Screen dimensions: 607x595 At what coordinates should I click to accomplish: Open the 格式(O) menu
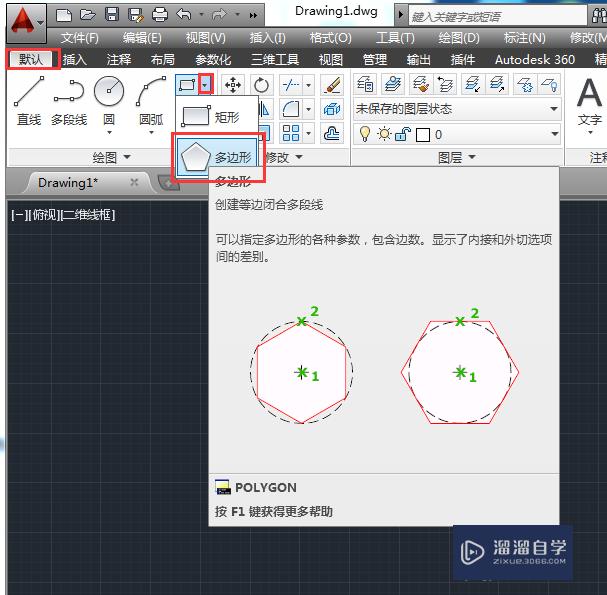click(331, 38)
